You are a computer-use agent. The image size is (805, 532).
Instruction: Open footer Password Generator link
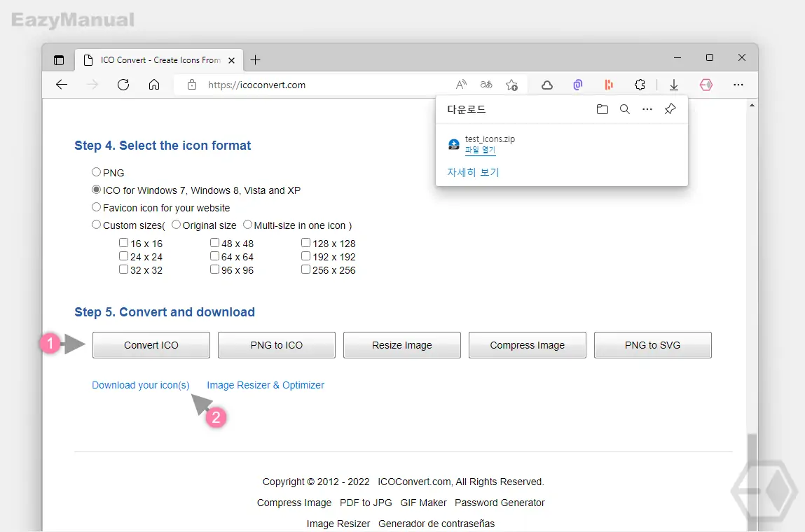[500, 503]
